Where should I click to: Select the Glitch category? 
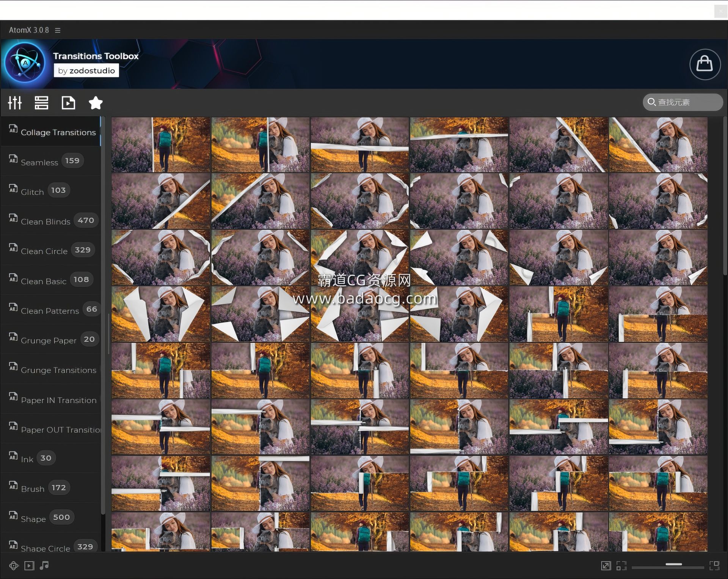pyautogui.click(x=51, y=191)
